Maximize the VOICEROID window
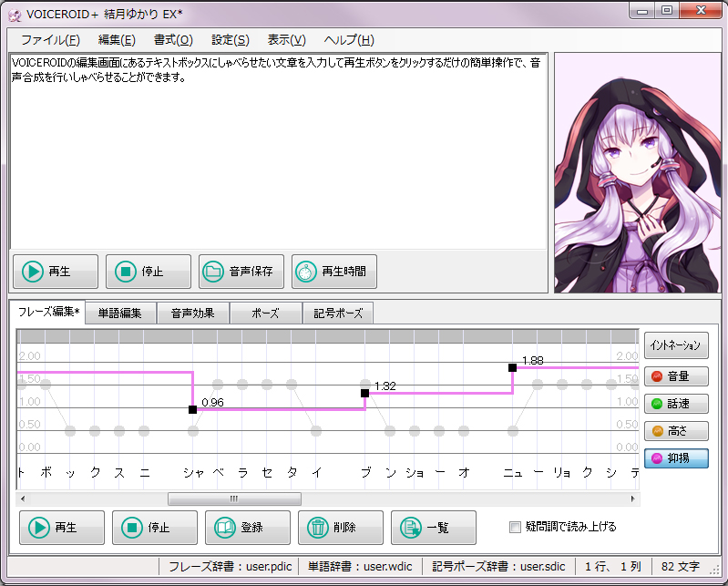Screen dimensions: 728x586 (667, 11)
